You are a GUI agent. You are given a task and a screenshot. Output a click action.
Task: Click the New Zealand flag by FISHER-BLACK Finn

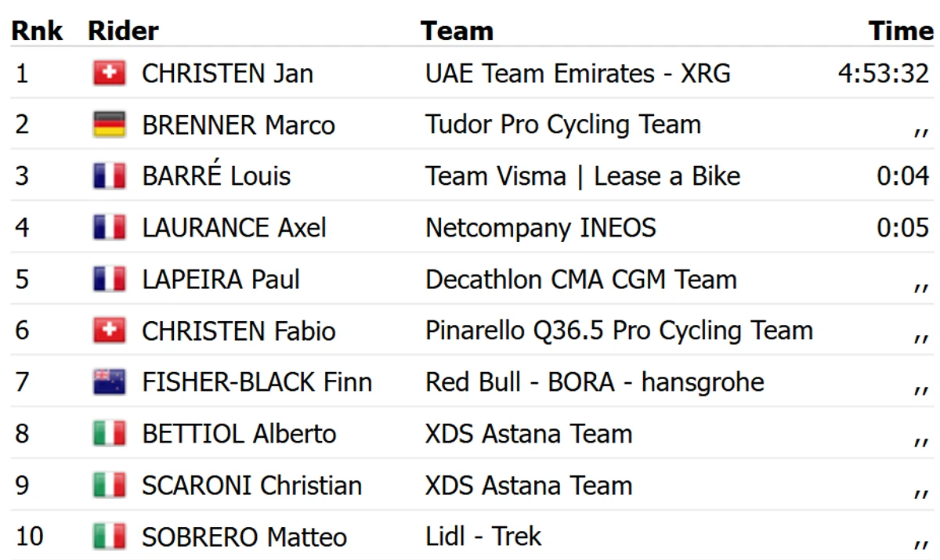tap(109, 382)
